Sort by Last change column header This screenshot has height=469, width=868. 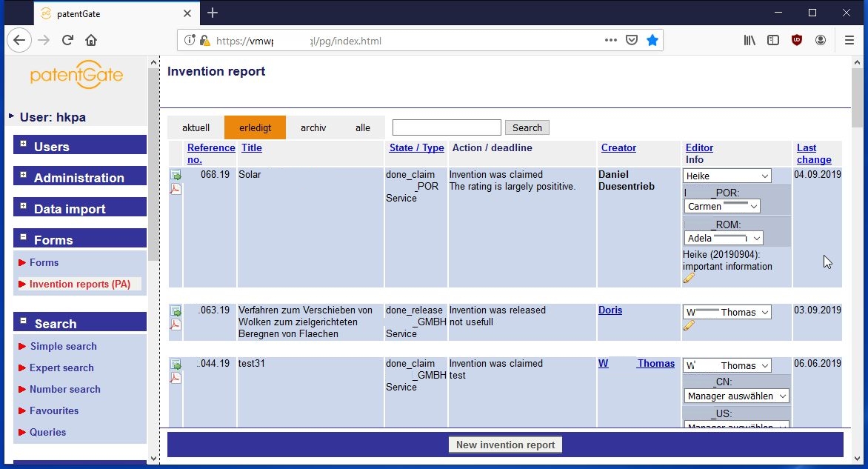(x=814, y=153)
